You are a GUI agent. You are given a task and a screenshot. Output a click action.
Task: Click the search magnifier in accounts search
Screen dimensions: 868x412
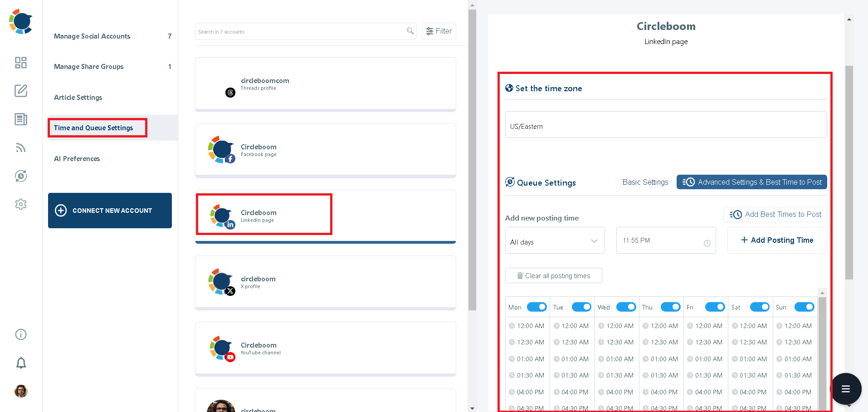pyautogui.click(x=410, y=31)
